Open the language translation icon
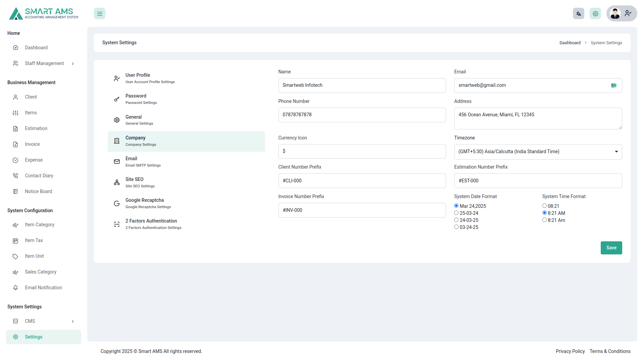Viewport: 644px width, 362px height. [578, 14]
